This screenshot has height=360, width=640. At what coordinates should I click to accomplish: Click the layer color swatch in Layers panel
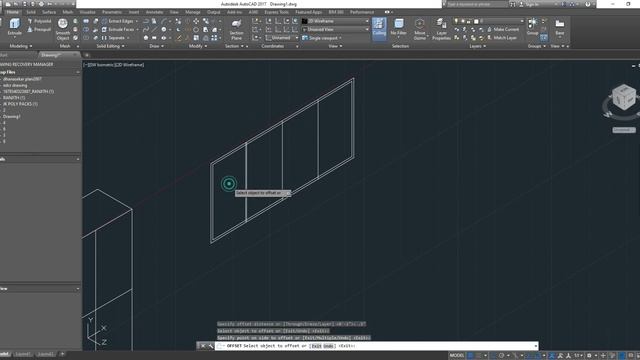click(x=476, y=21)
